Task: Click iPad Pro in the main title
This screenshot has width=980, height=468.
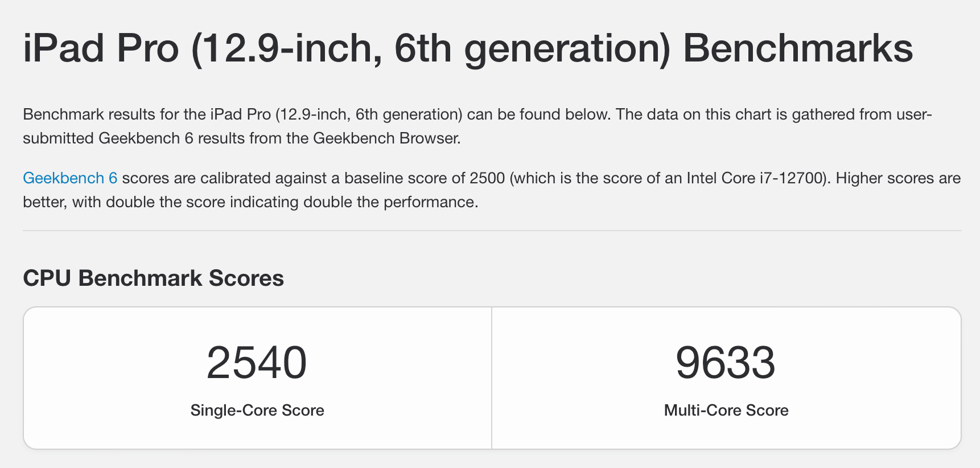Action: tap(101, 48)
